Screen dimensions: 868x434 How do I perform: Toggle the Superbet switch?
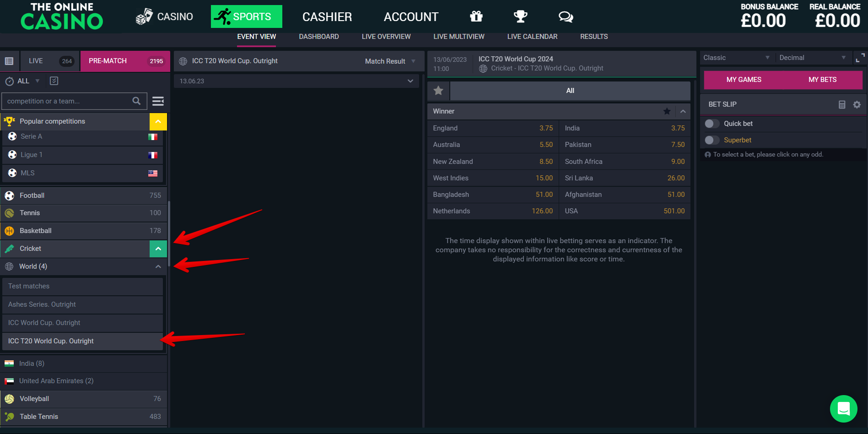coord(712,140)
